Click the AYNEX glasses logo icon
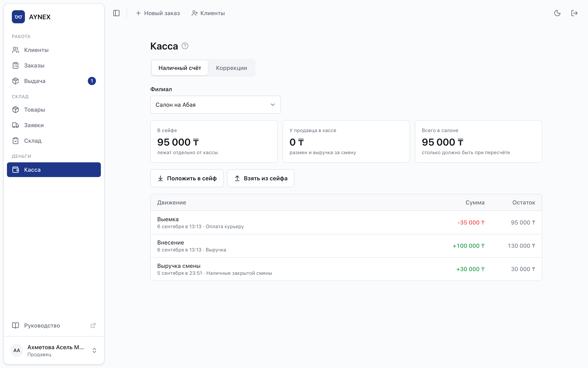Image resolution: width=588 pixels, height=368 pixels. (18, 17)
